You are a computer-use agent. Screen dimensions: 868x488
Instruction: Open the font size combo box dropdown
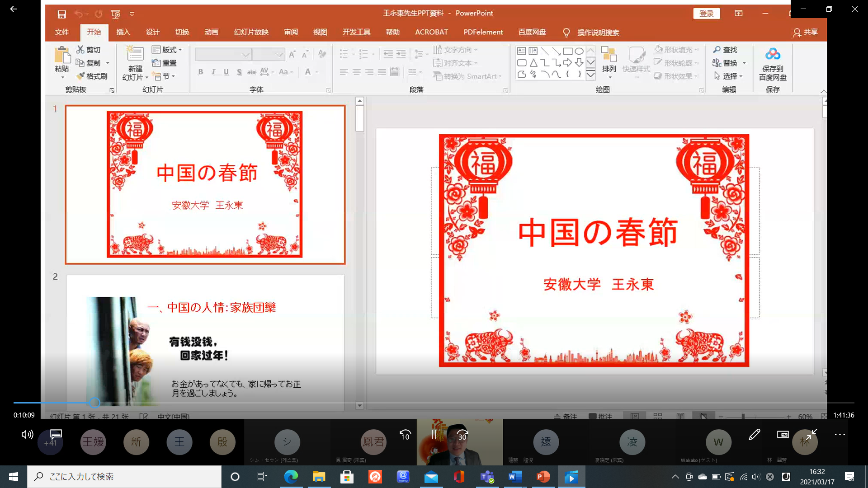tap(279, 55)
